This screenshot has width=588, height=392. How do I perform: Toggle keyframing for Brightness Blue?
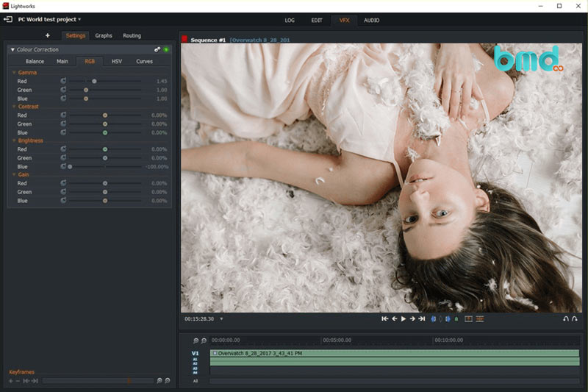[63, 166]
